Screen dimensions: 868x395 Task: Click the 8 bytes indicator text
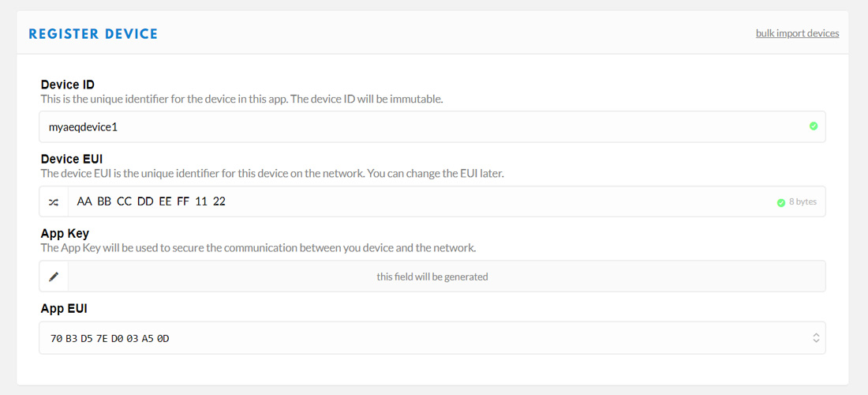click(803, 202)
